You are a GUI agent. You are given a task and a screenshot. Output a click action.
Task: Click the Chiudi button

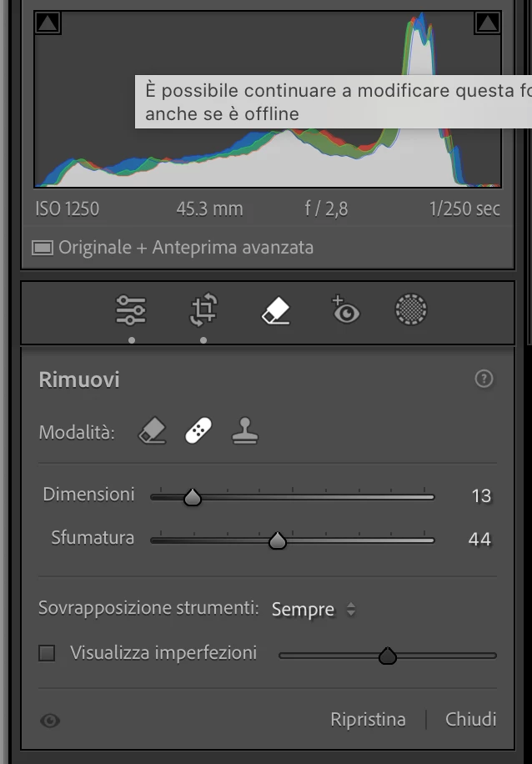(470, 719)
